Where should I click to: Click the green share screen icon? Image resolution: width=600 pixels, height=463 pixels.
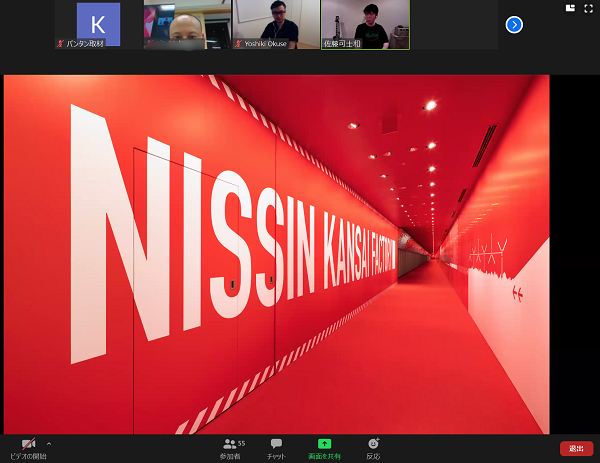324,444
